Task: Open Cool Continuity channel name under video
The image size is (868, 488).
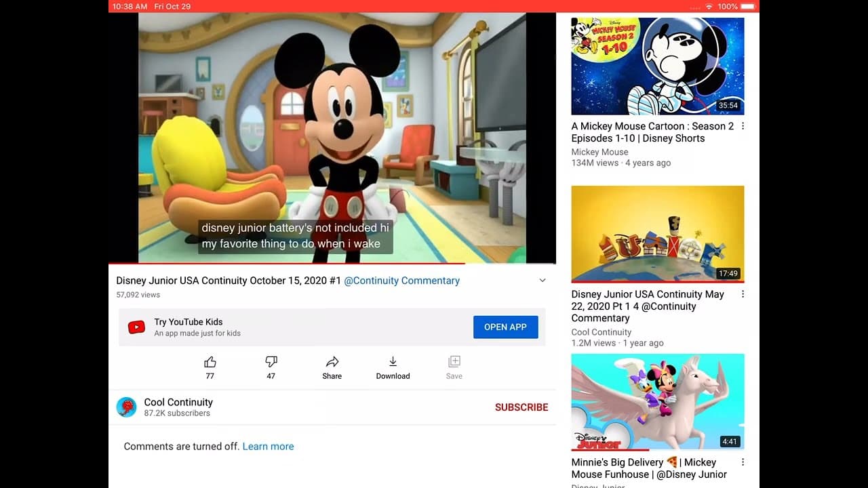Action: click(x=178, y=402)
